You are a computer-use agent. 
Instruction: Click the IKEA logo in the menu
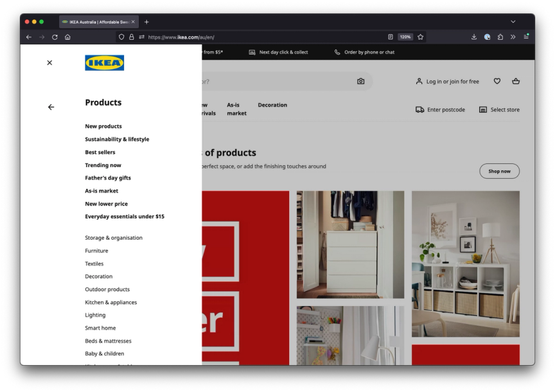pyautogui.click(x=105, y=63)
